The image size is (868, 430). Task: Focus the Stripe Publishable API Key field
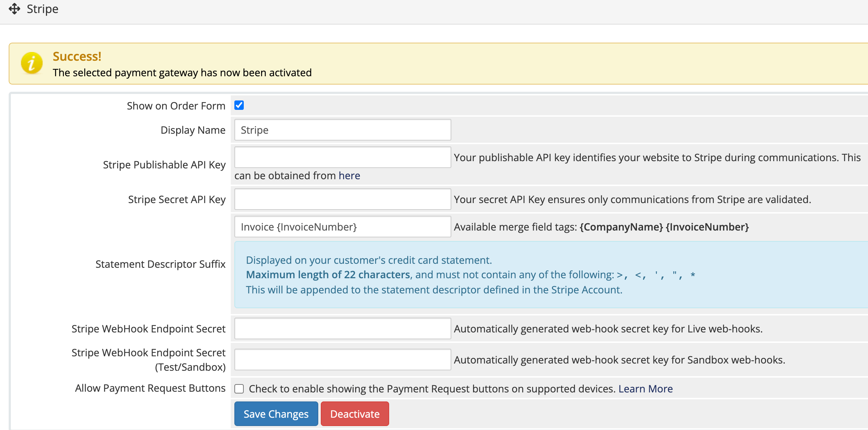(x=342, y=157)
